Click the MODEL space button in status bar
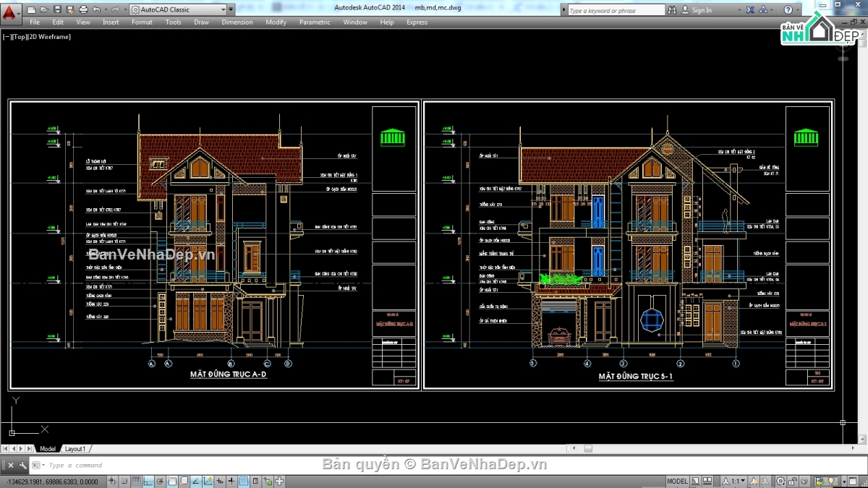The width and height of the screenshot is (868, 488). (x=677, y=481)
